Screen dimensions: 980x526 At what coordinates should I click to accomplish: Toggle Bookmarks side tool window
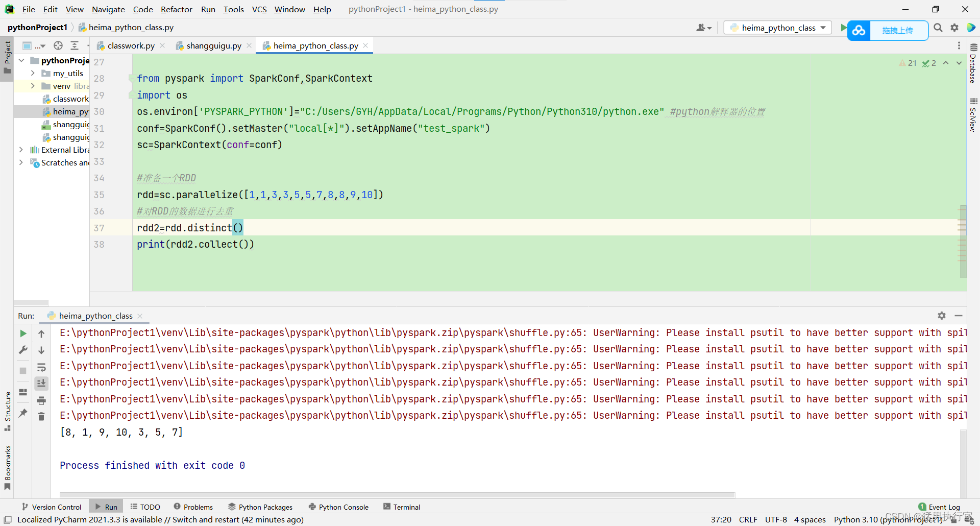point(7,467)
